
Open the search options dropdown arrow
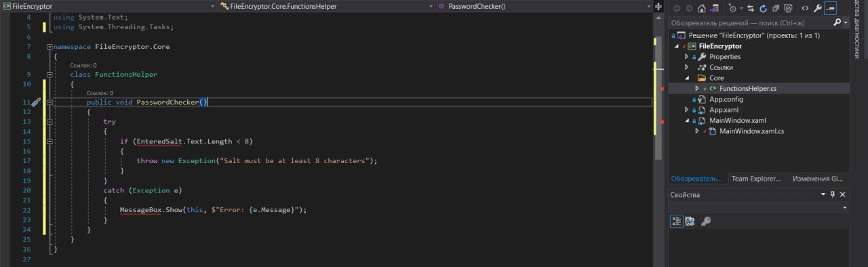point(846,22)
